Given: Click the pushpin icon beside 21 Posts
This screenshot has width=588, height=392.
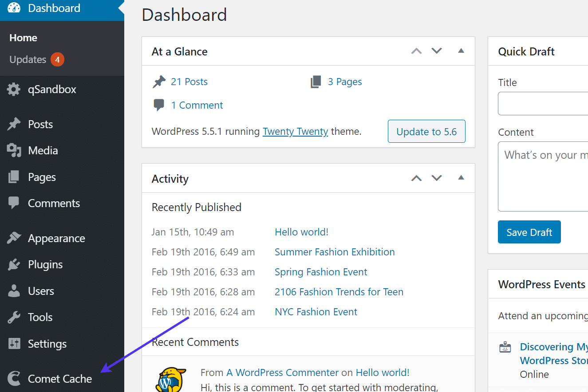Looking at the screenshot, I should (x=159, y=82).
